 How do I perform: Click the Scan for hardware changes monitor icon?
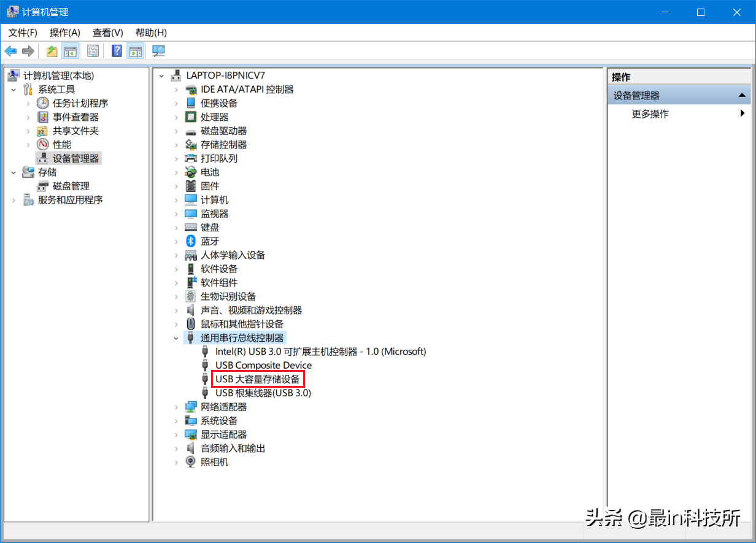click(x=158, y=51)
